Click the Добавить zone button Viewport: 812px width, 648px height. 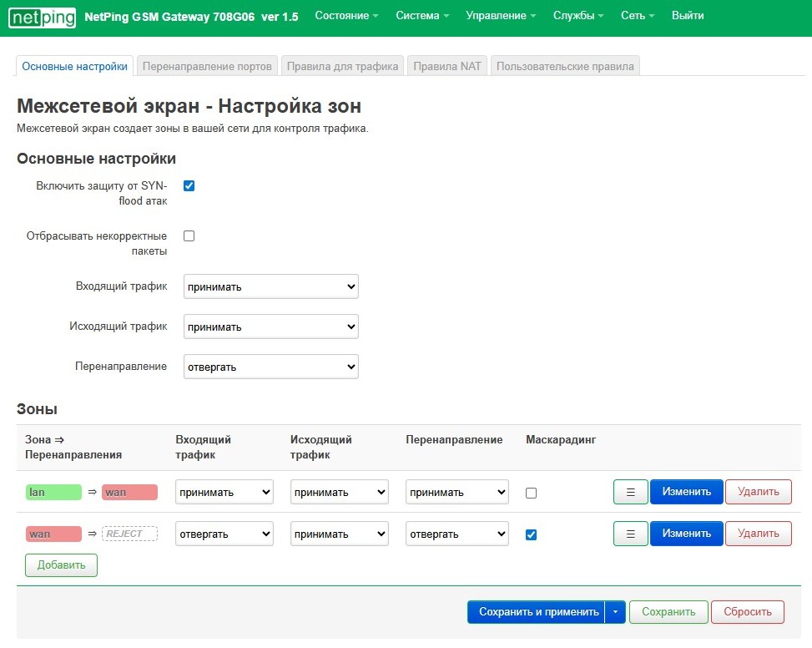coord(61,565)
